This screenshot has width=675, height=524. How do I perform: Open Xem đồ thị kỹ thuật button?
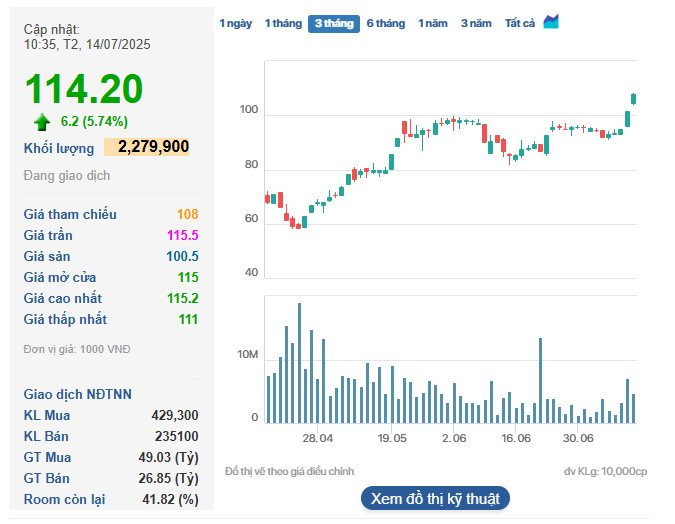pos(435,498)
